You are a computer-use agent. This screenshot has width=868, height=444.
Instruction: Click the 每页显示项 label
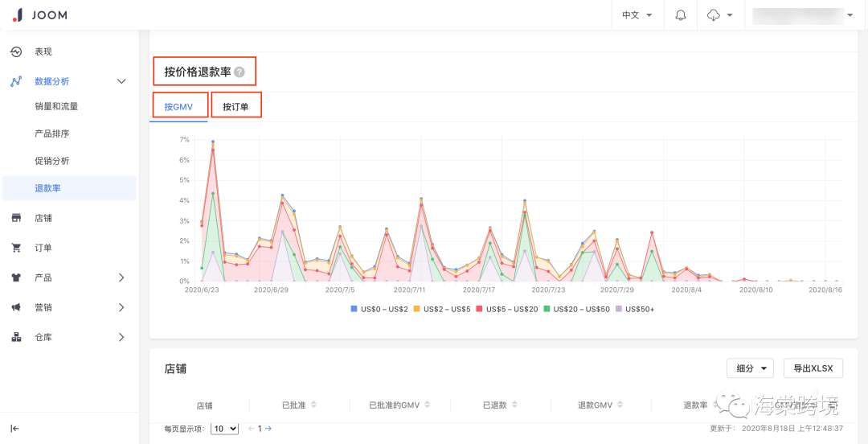coord(186,429)
